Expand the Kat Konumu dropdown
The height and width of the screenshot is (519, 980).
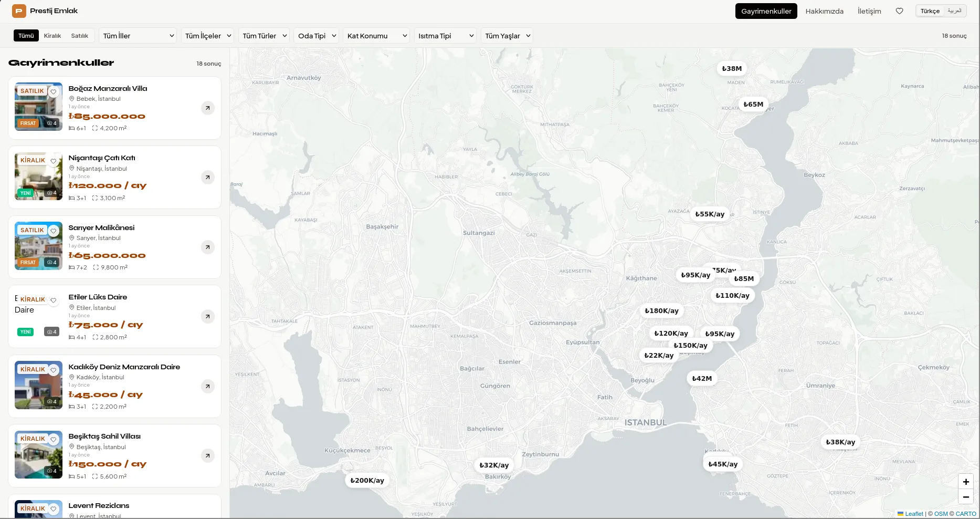(376, 36)
